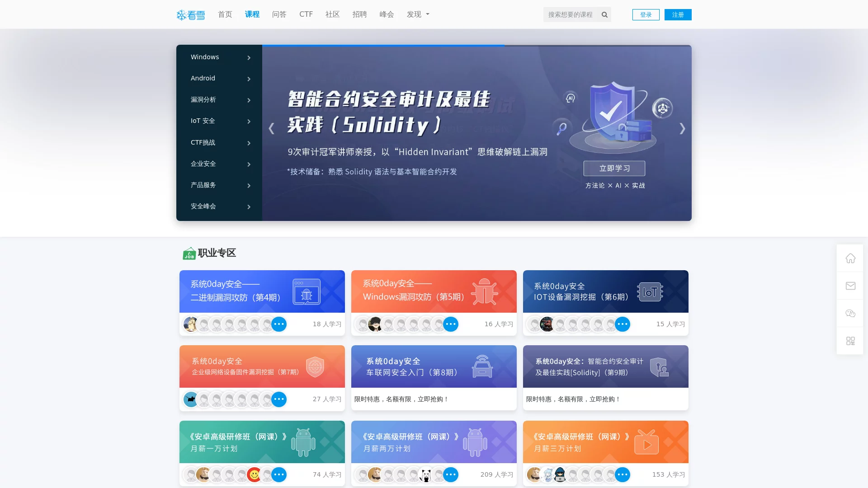This screenshot has height=488, width=868.
Task: Click the QR code icon on right
Action: tap(850, 341)
